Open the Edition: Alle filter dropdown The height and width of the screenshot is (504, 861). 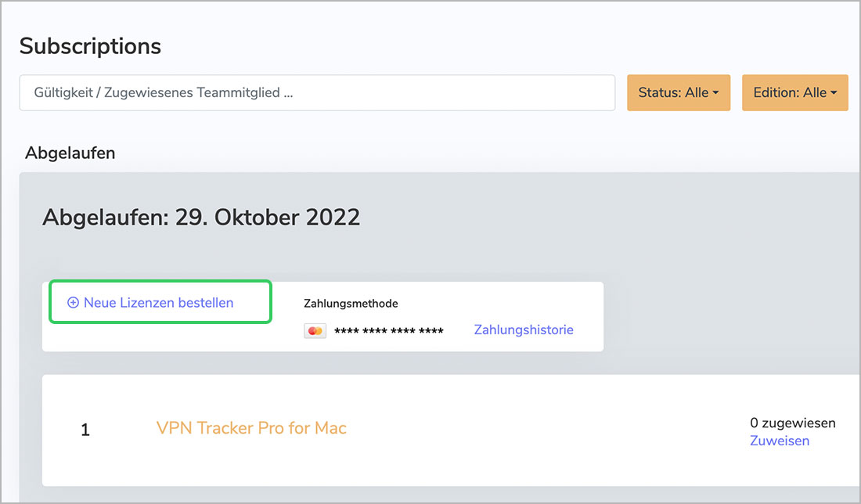(x=794, y=92)
